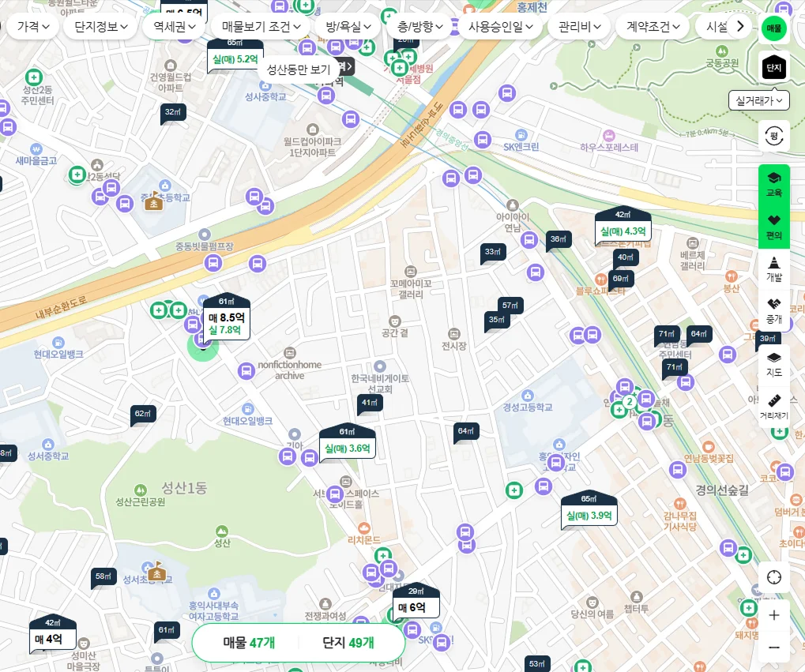Open the 관리비 filter dropdown

tap(579, 26)
